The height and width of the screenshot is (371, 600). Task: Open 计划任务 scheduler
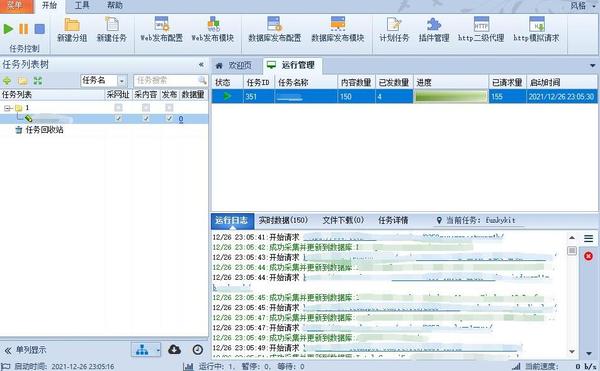point(394,30)
